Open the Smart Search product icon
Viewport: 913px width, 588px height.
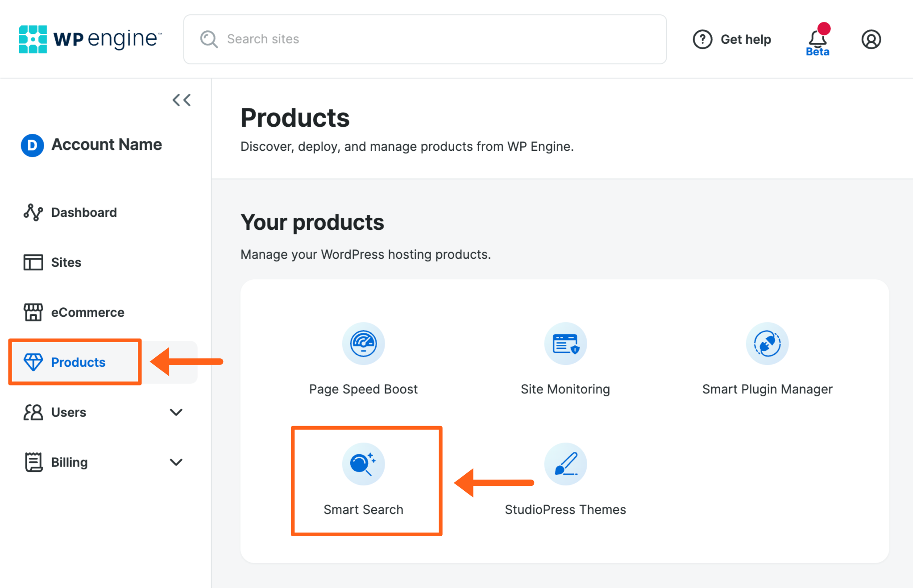363,464
